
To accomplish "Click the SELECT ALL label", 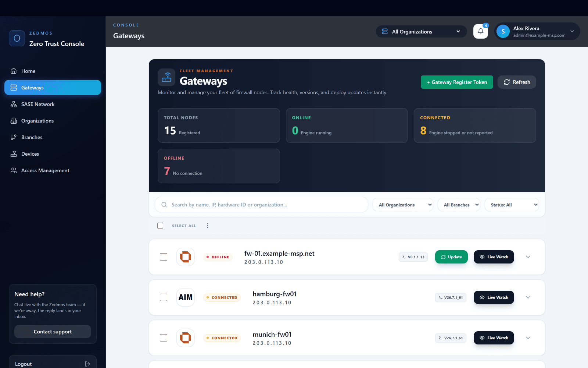I will pyautogui.click(x=184, y=226).
